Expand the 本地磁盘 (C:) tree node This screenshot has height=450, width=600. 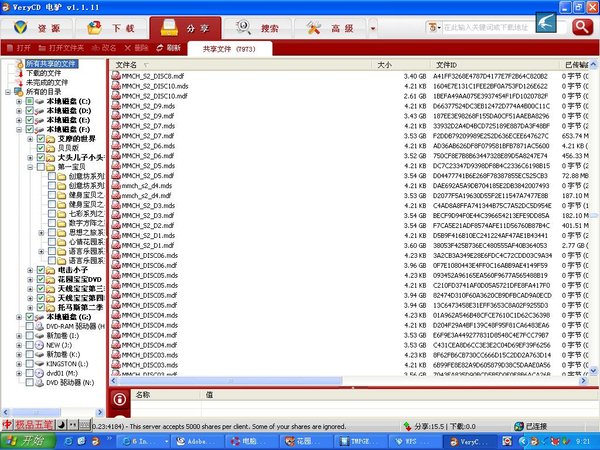[19, 101]
